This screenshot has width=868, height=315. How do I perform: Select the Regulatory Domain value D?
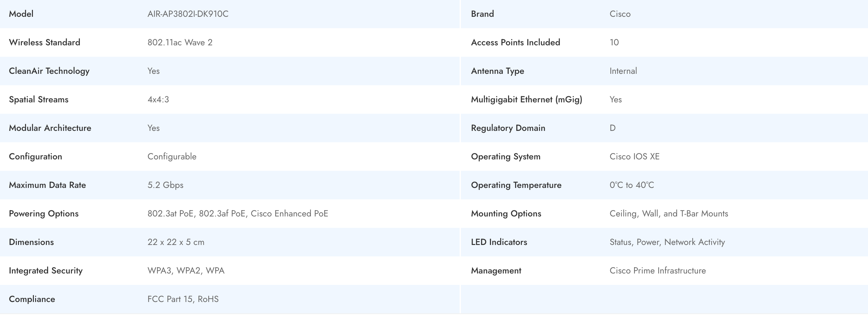pos(612,128)
